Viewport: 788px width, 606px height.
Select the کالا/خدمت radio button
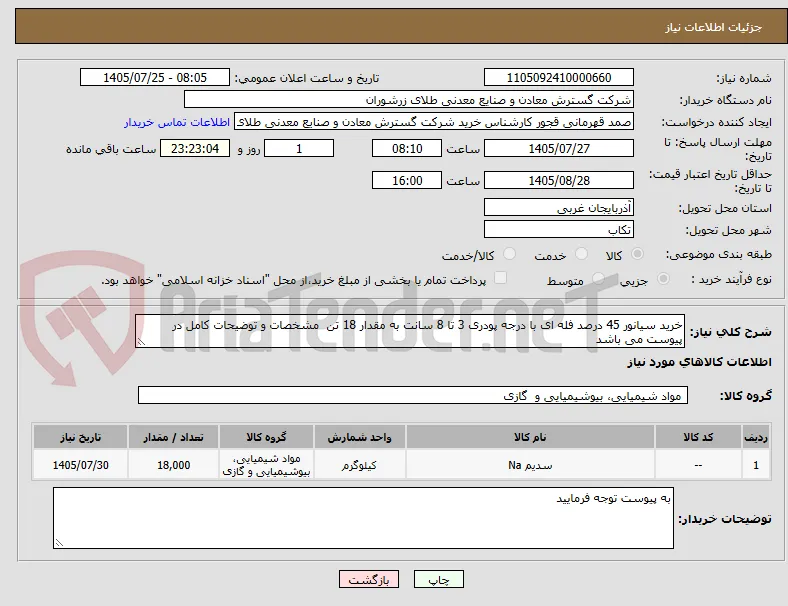(x=510, y=254)
